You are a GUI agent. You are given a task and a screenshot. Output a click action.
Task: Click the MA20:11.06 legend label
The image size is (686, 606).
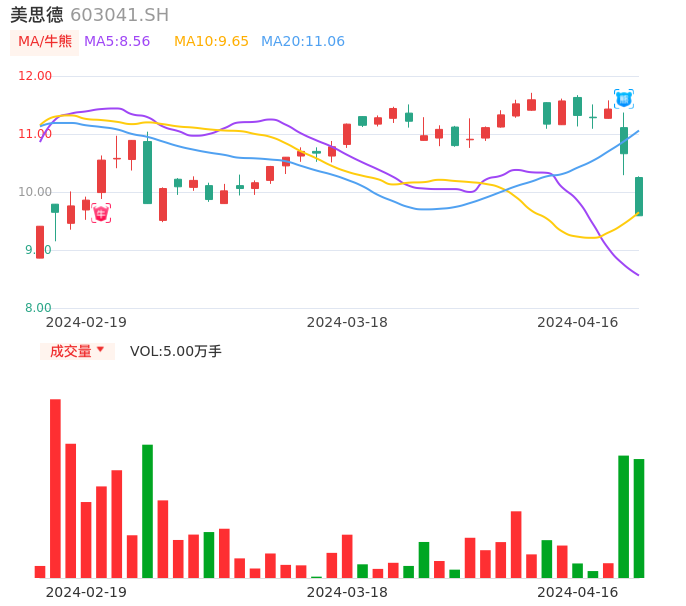pyautogui.click(x=303, y=42)
